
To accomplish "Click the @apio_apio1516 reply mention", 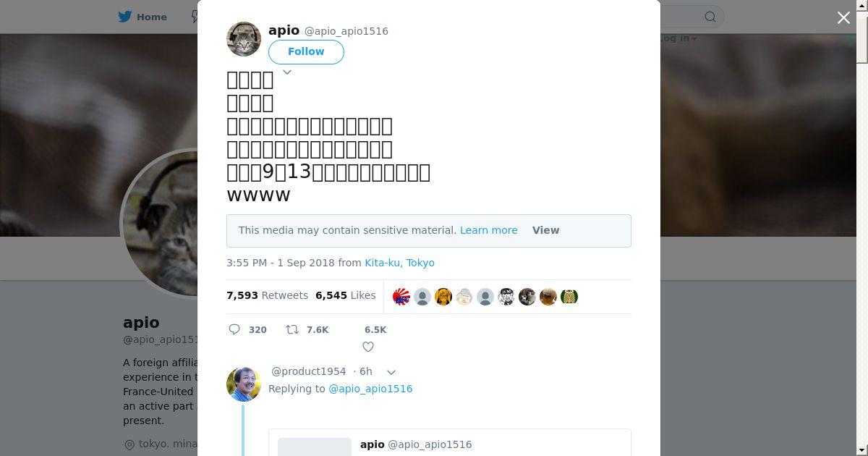I will 370,389.
